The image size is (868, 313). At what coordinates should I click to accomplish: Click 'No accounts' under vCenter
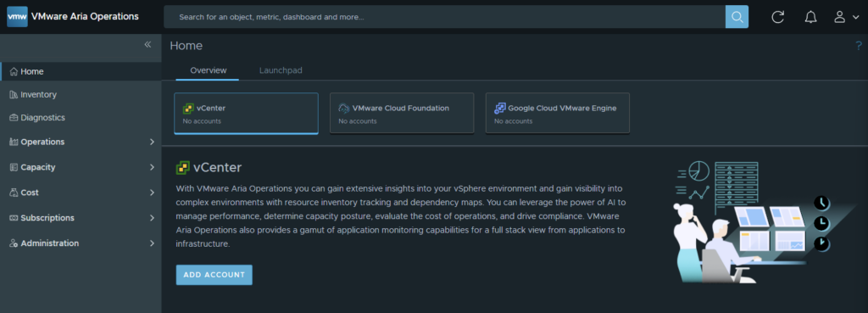pos(202,121)
